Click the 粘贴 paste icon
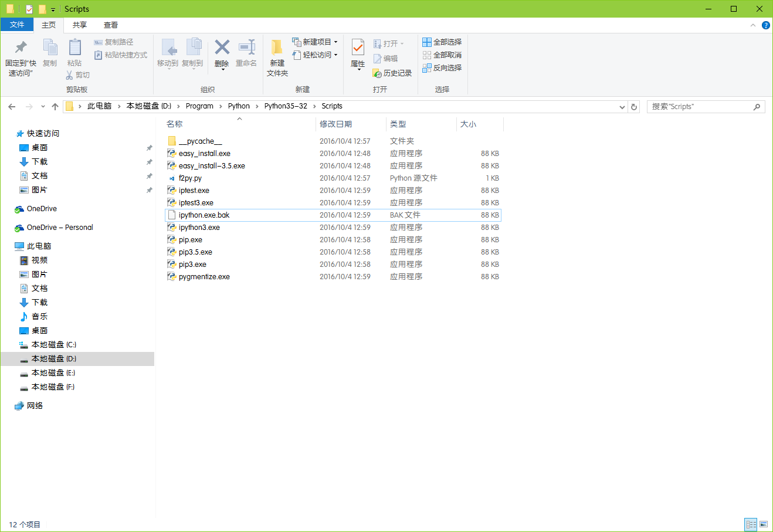Image resolution: width=773 pixels, height=532 pixels. click(74, 47)
